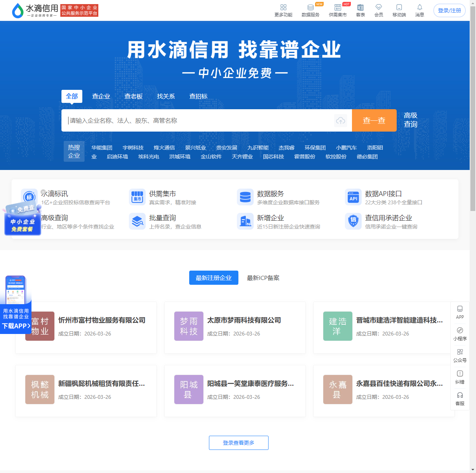
Task: Open the 数据服务 icon in top navigation
Action: click(x=311, y=10)
